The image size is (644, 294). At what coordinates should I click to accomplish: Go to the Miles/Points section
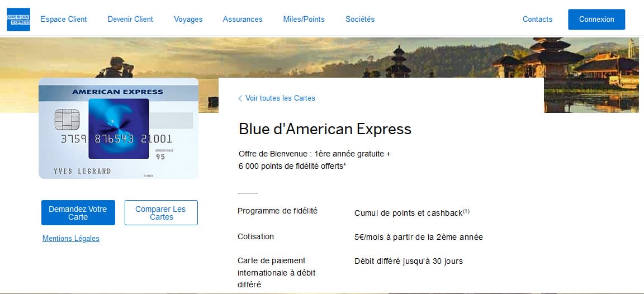click(304, 19)
